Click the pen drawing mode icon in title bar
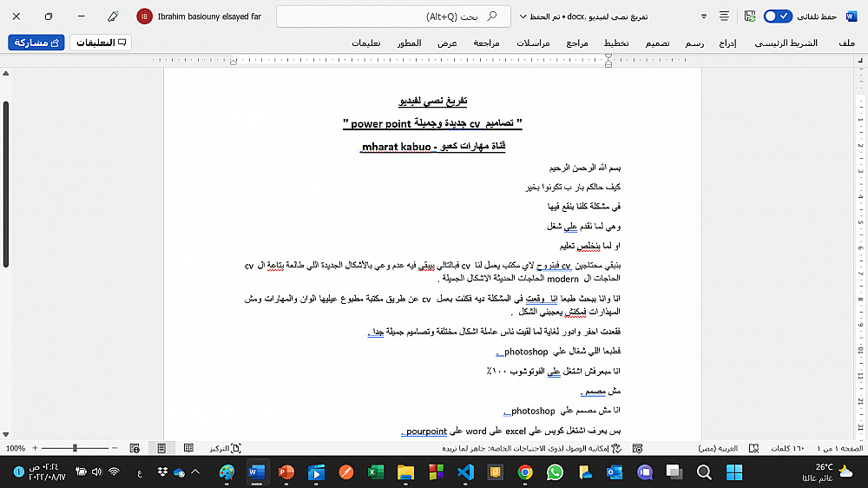The image size is (868, 488). [x=113, y=16]
